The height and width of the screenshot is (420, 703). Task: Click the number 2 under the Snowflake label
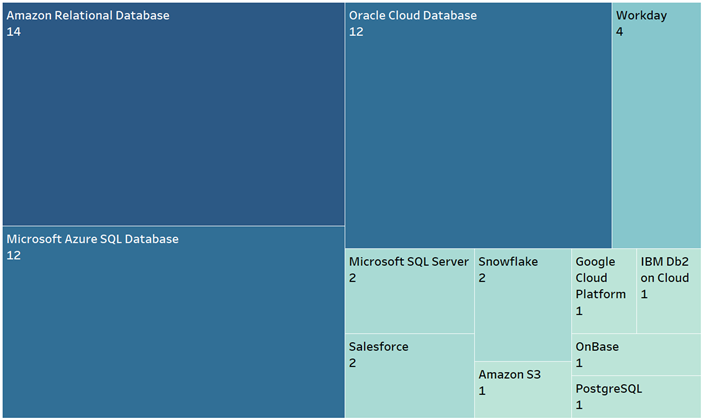481,278
